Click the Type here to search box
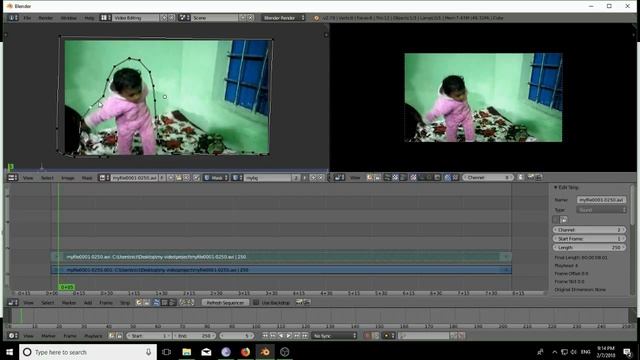Image resolution: width=640 pixels, height=360 pixels. coord(88,352)
